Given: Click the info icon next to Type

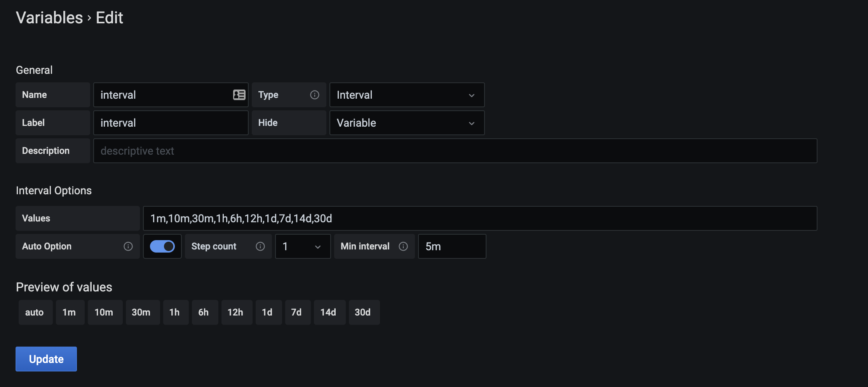Looking at the screenshot, I should (x=315, y=95).
